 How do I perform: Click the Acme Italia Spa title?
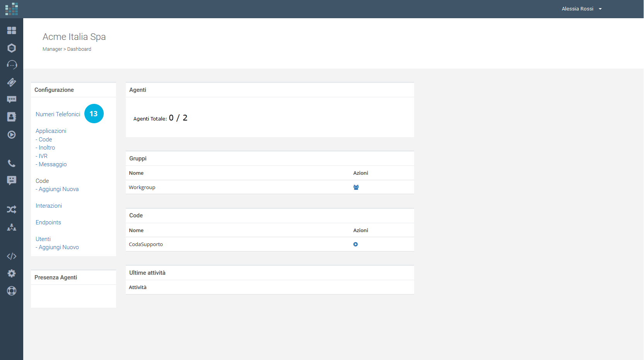click(x=74, y=37)
